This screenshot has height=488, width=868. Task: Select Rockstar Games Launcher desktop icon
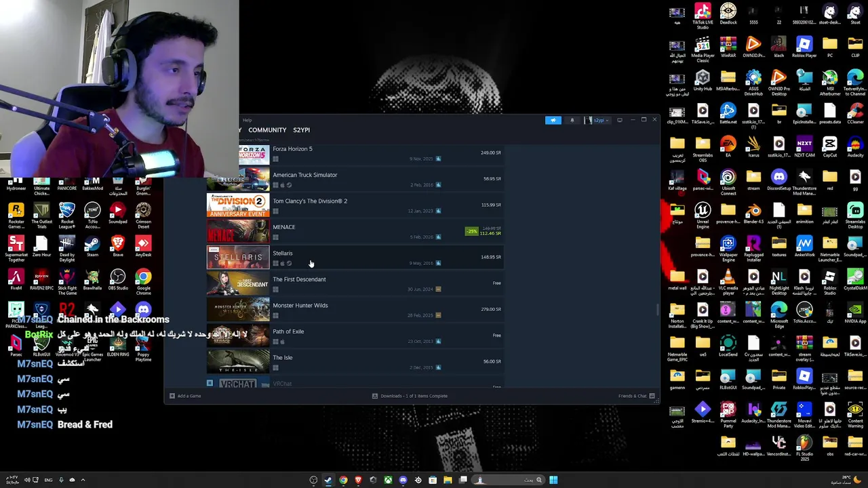(16, 216)
